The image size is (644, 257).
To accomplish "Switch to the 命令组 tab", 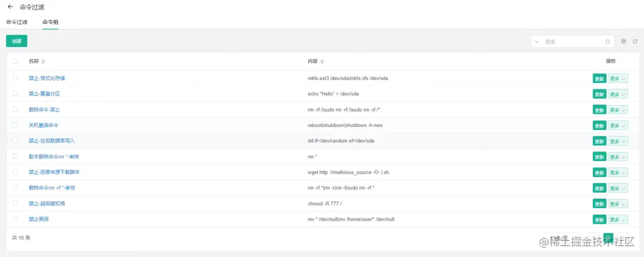I will tap(50, 22).
